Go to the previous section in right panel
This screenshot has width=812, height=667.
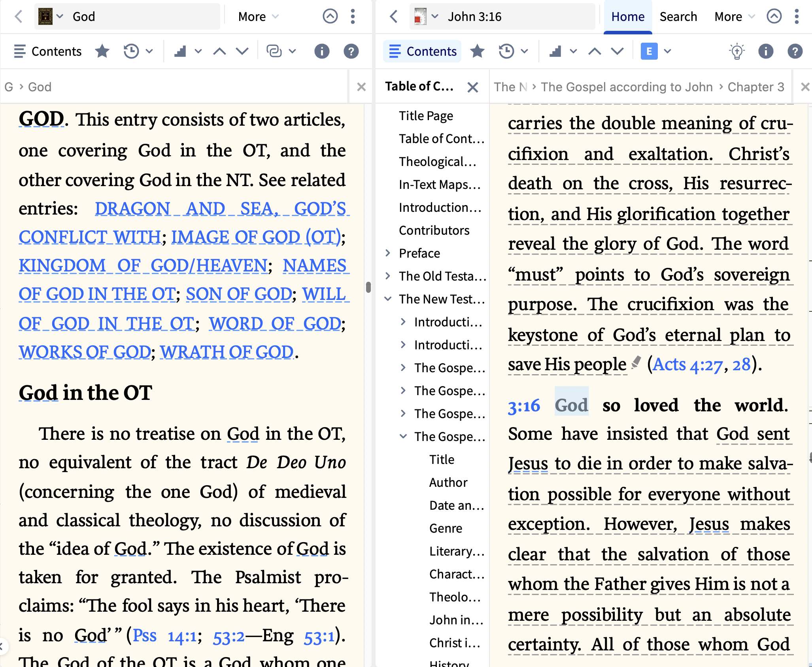[595, 51]
